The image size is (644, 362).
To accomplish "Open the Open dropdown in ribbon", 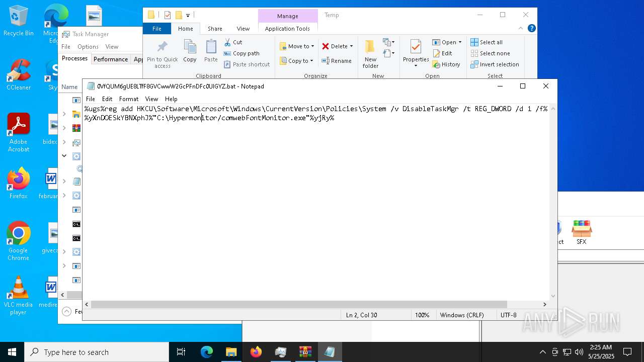I will click(x=447, y=42).
